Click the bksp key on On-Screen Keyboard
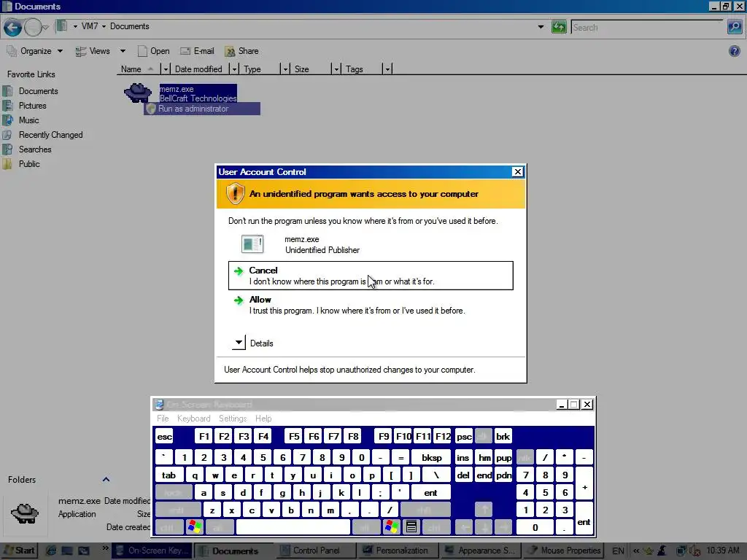 431,458
